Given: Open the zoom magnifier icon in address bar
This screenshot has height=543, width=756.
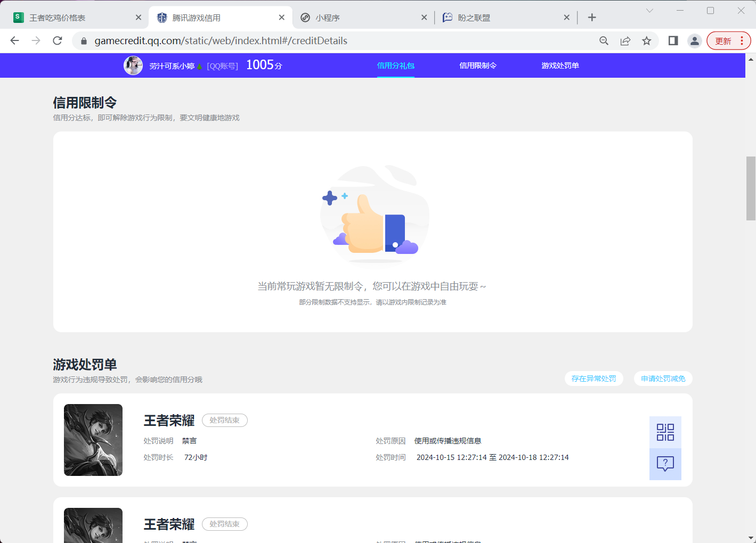Looking at the screenshot, I should tap(604, 41).
